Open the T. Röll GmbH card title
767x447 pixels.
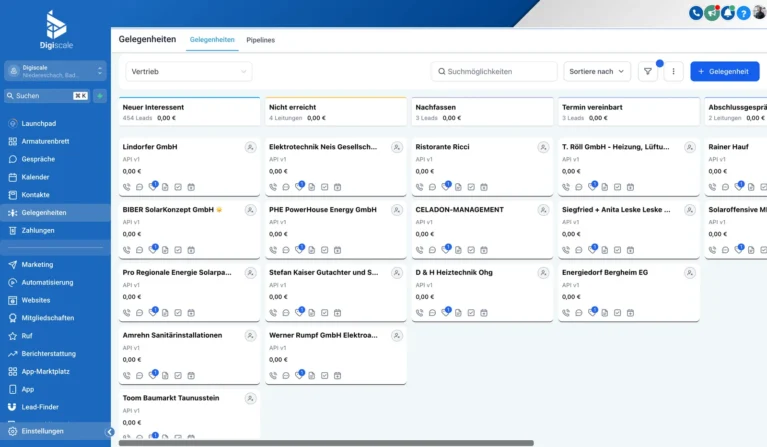pos(615,147)
